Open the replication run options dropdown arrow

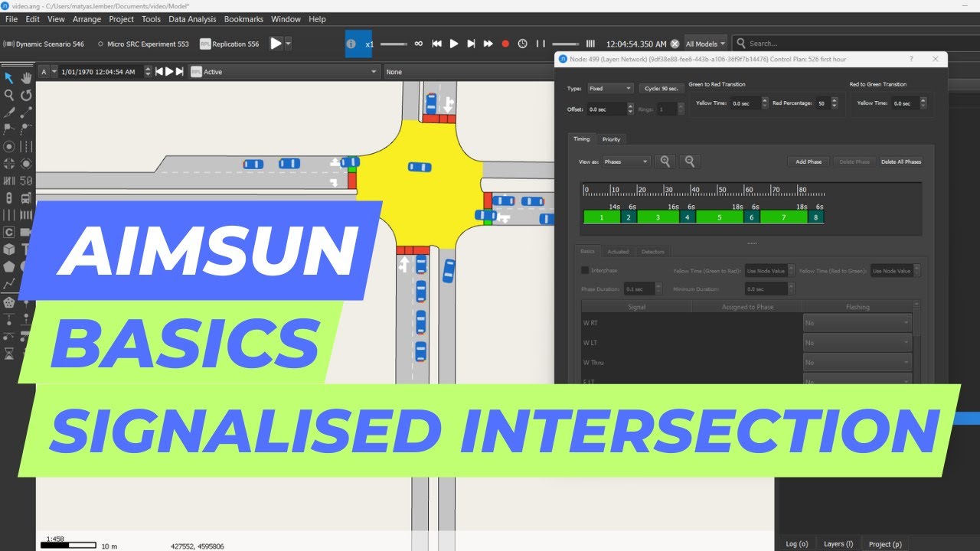click(x=289, y=44)
